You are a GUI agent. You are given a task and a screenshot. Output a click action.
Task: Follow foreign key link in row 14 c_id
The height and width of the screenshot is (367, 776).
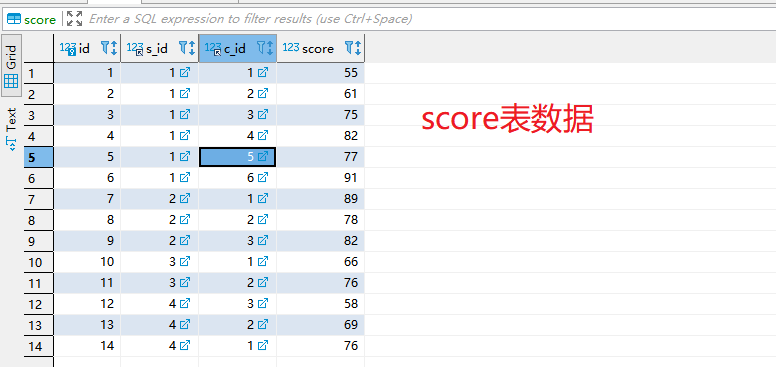[x=263, y=345]
